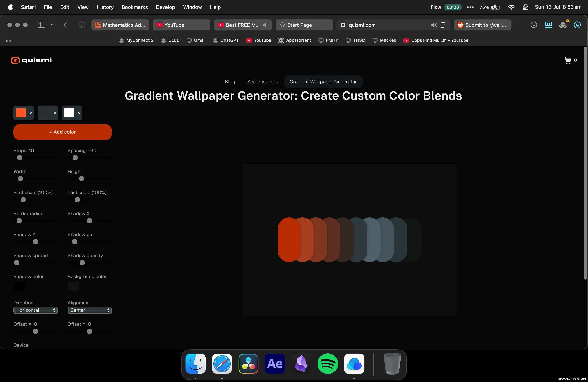The height and width of the screenshot is (382, 588).
Task: Click the orange gradient color swatch
Action: coord(21,113)
